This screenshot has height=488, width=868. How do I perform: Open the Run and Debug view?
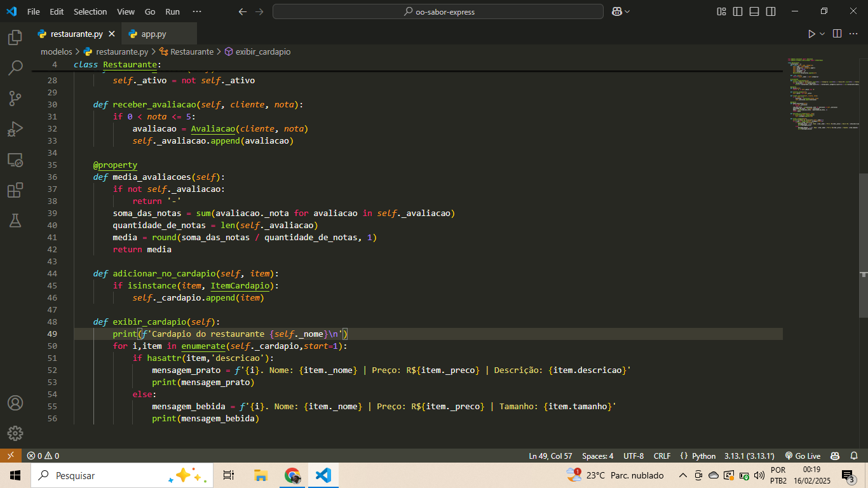[x=15, y=129]
